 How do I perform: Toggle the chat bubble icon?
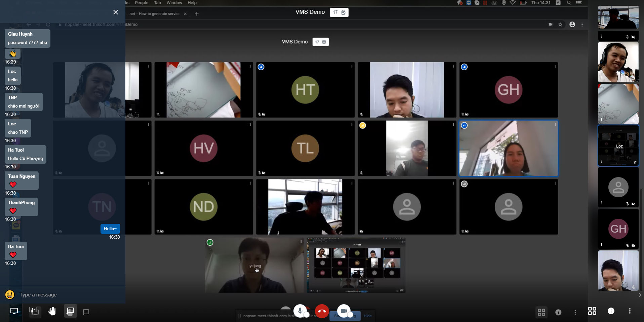coord(86,312)
